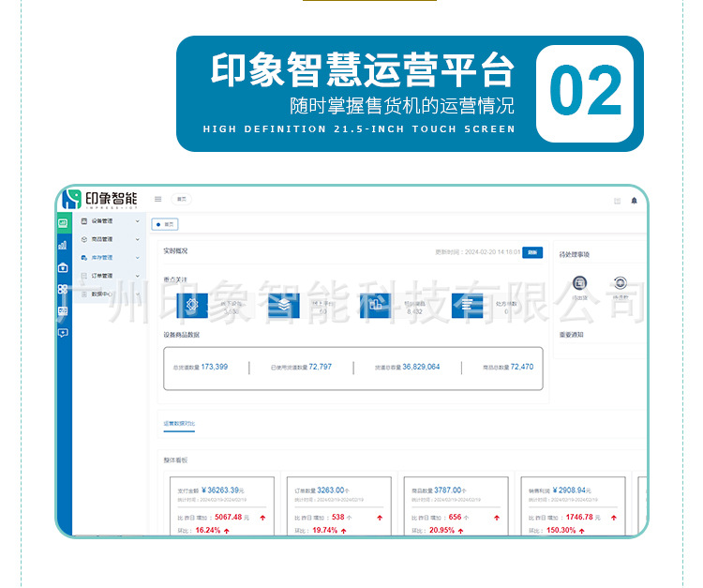703x588 pixels.
Task: Open the 待退款 refund round icon
Action: 621,283
